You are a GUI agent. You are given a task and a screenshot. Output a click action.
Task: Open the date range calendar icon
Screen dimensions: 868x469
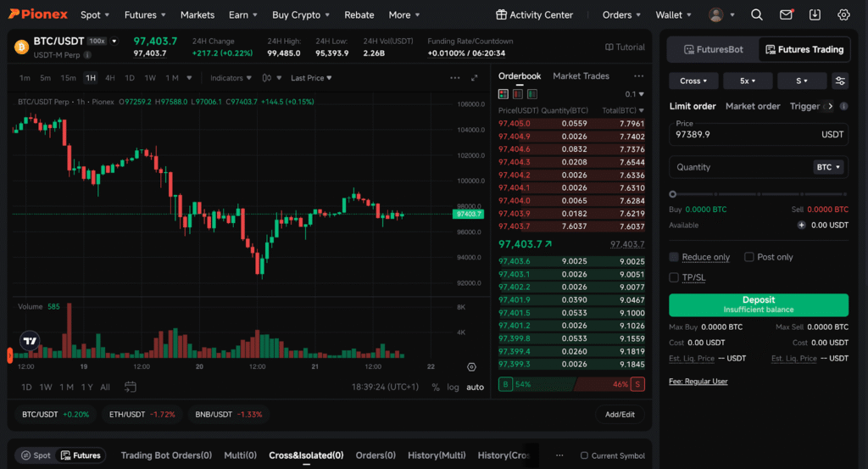(x=130, y=387)
